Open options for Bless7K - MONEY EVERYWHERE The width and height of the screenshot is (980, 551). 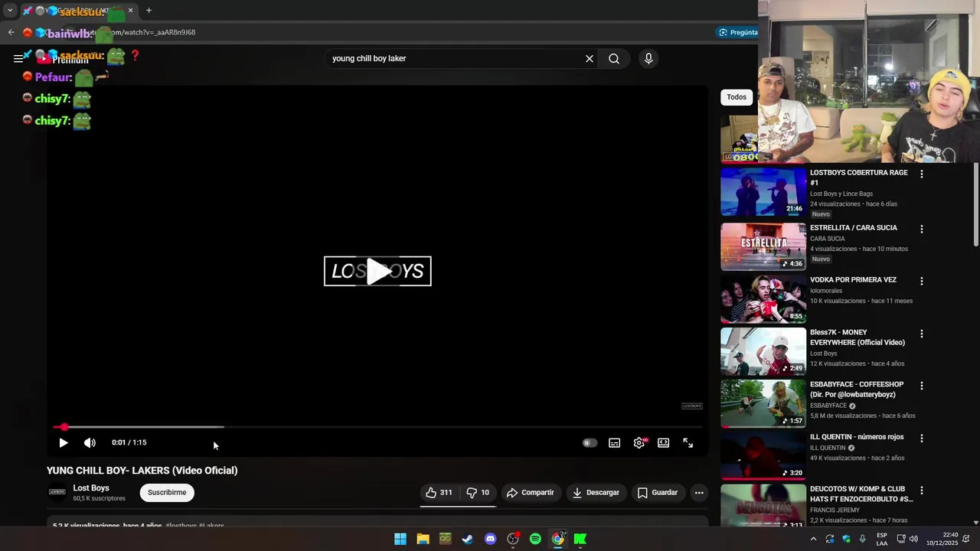(x=922, y=334)
